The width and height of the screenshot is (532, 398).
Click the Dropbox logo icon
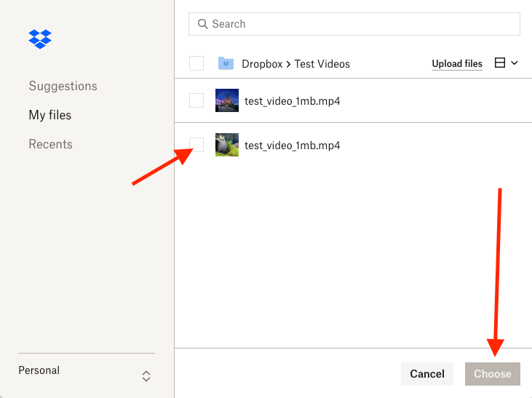[x=40, y=39]
